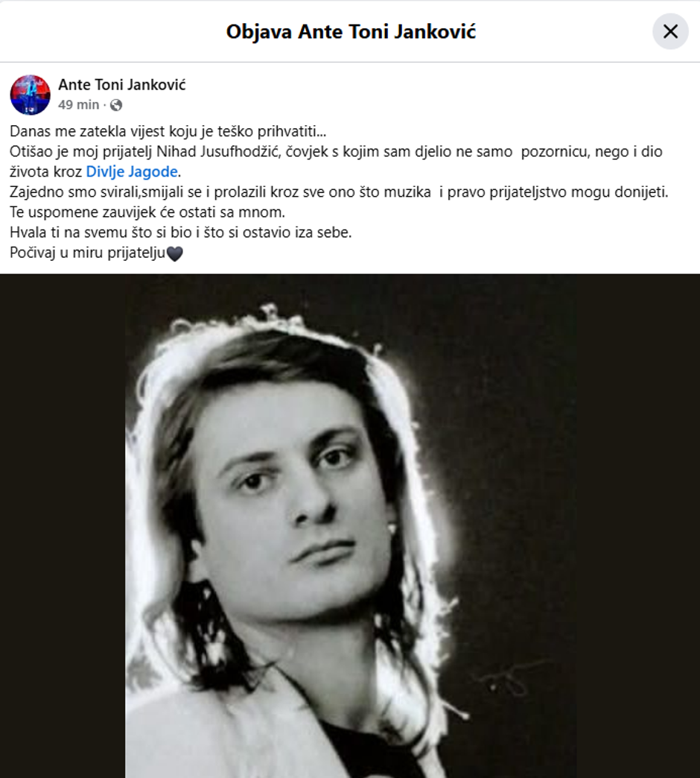Click the black heart emoji
This screenshot has height=778, width=700.
pyautogui.click(x=174, y=253)
